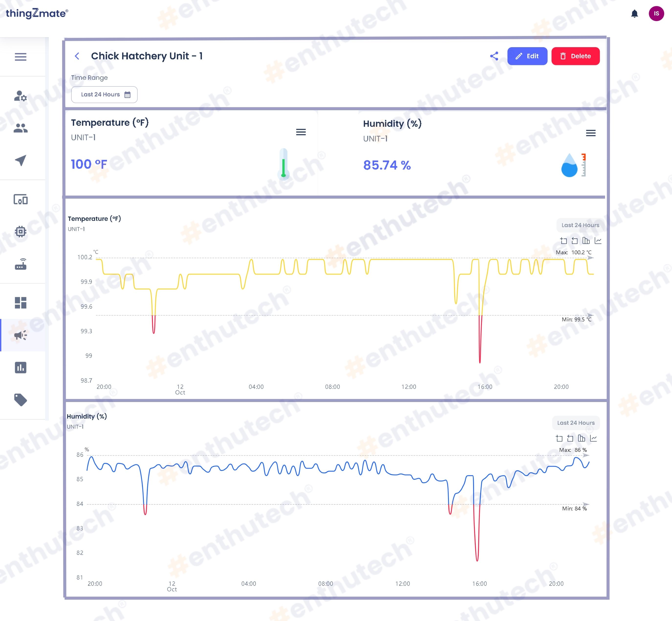This screenshot has height=621, width=672.
Task: Open Temperature widget hamburger menu
Action: coord(301,132)
